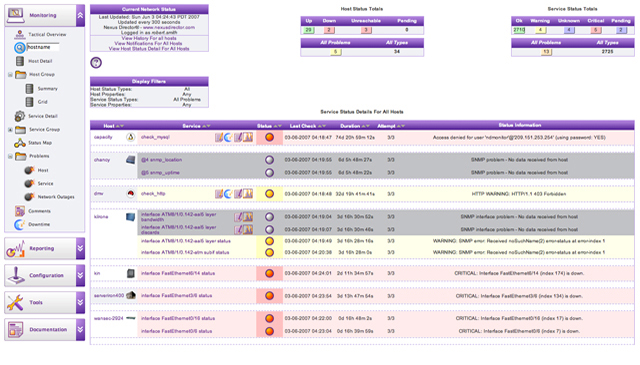Click the hostname search magnifier icon
Image resolution: width=640 pixels, height=365 pixels.
(x=19, y=48)
